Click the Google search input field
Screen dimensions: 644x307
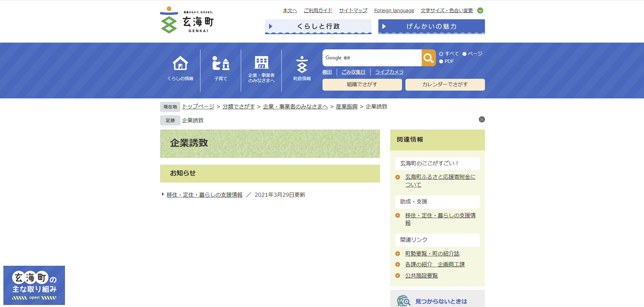(372, 58)
